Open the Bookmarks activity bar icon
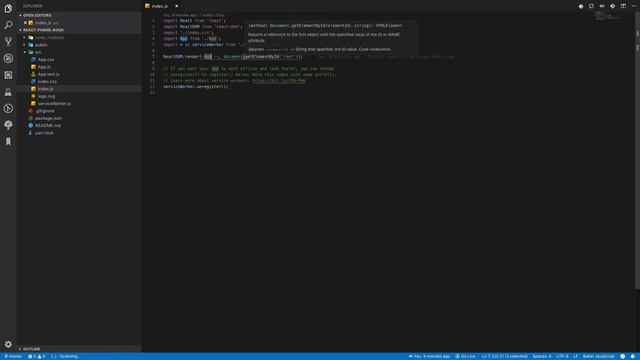This screenshot has width=640, height=360. click(8, 142)
